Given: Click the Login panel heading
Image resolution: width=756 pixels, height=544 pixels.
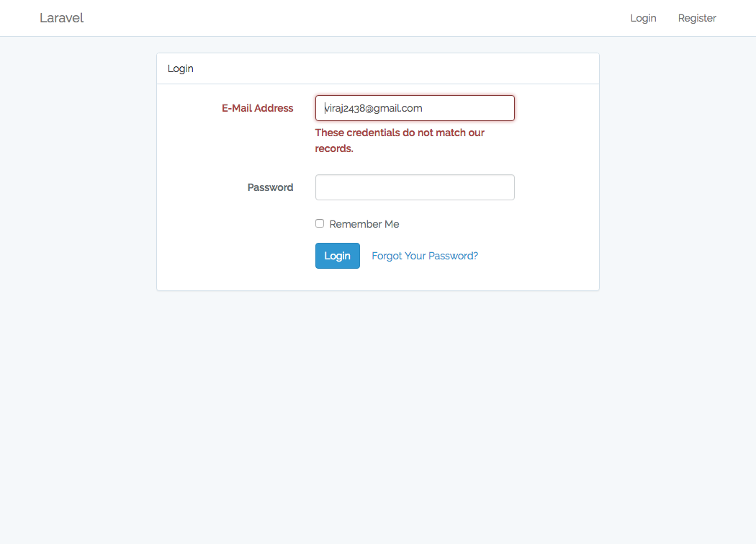Looking at the screenshot, I should (x=181, y=68).
